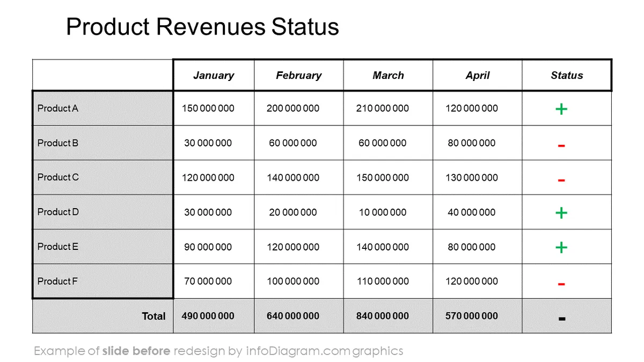Select the February column header

[299, 76]
